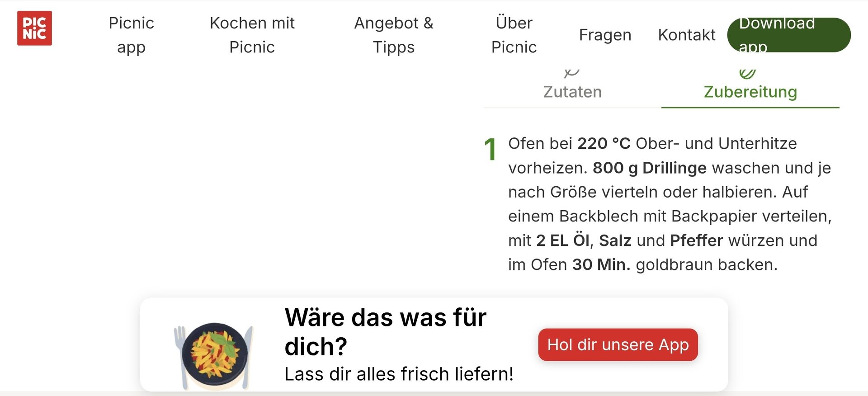Click the 800 g Drillinge ingredient text
Viewport: 868px width, 396px height.
649,168
